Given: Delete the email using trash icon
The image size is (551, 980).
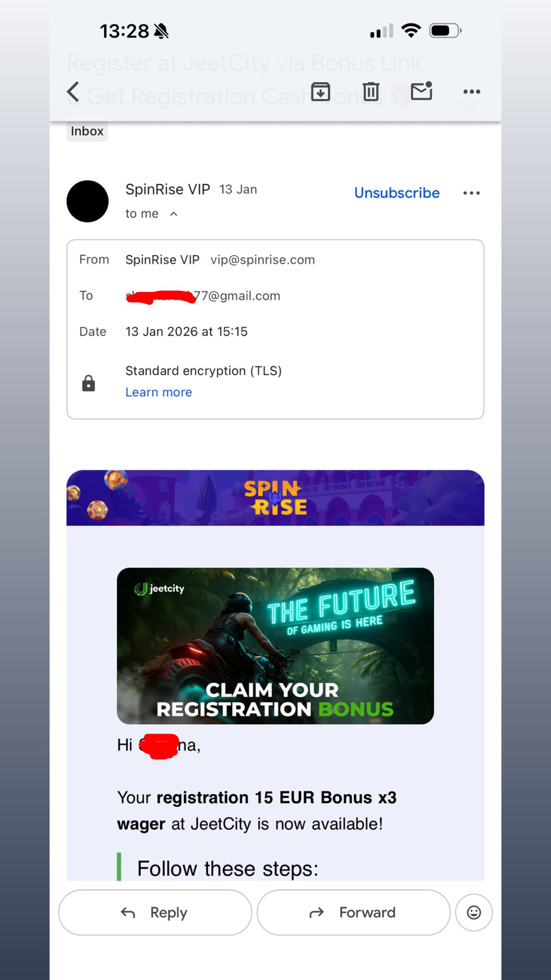Looking at the screenshot, I should [x=371, y=92].
